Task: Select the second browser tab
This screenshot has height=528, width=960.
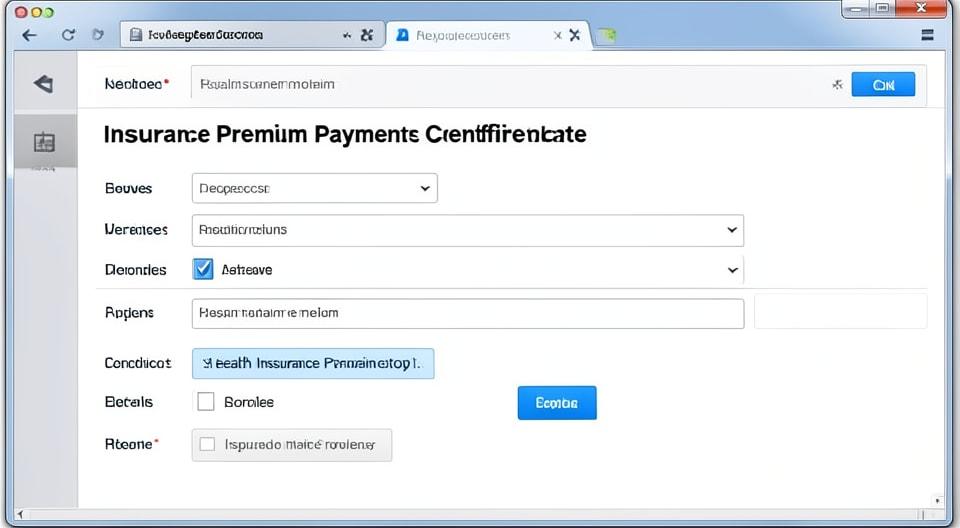Action: [x=488, y=35]
